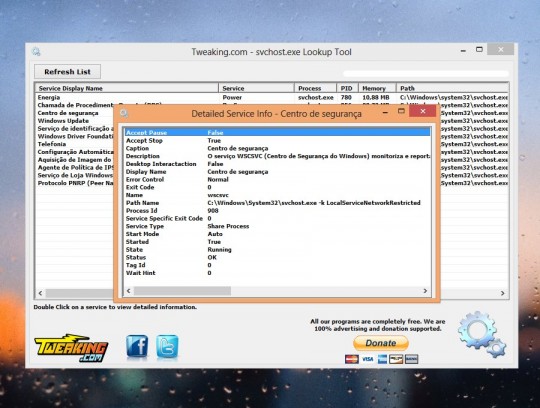Sort by PID column header
The width and height of the screenshot is (540, 408).
pyautogui.click(x=347, y=88)
